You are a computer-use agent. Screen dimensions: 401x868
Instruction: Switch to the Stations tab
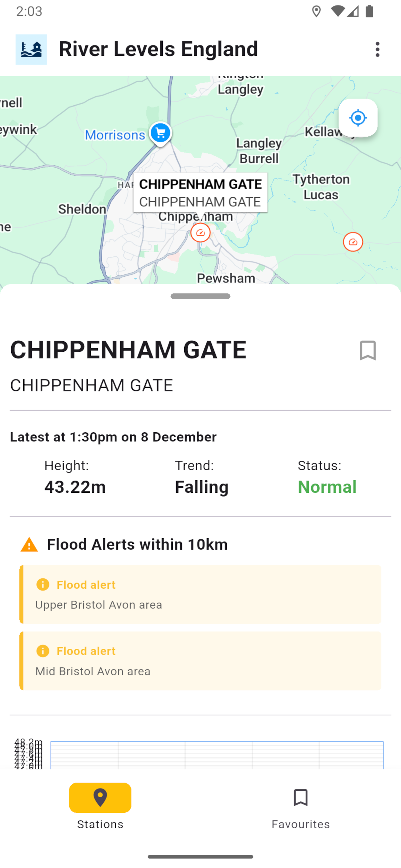point(100,806)
